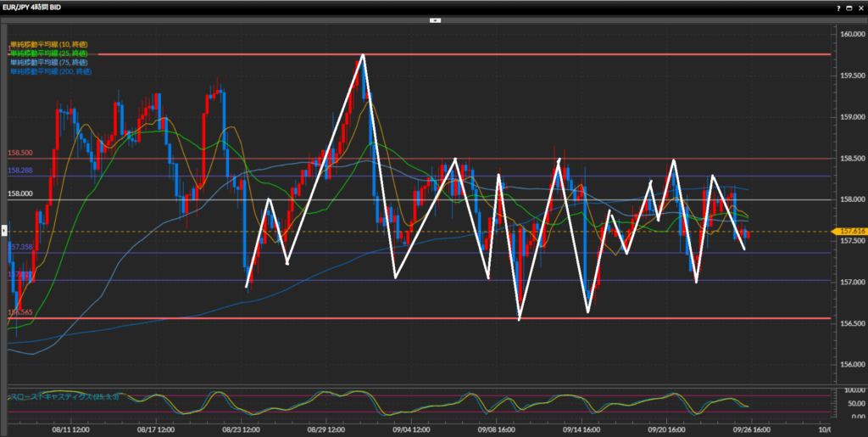Select the 25-period moving average label
Image resolution: width=868 pixels, height=437 pixels.
point(48,53)
